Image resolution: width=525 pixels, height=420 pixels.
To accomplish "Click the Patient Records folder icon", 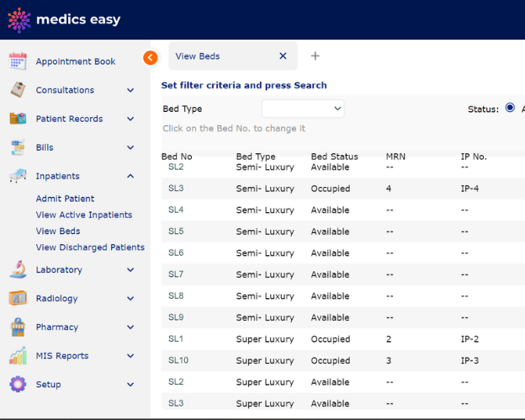I will tap(18, 119).
